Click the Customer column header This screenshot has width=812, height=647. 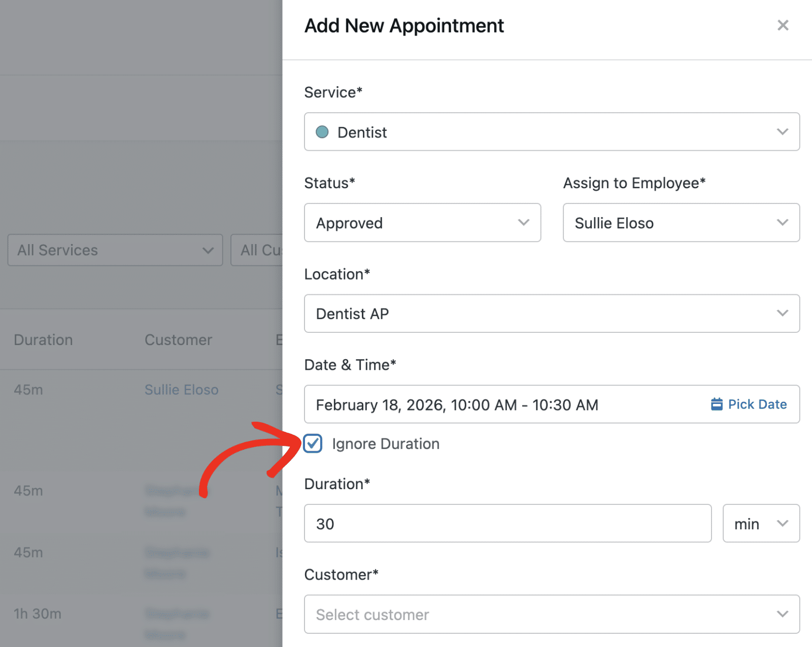[x=178, y=340]
